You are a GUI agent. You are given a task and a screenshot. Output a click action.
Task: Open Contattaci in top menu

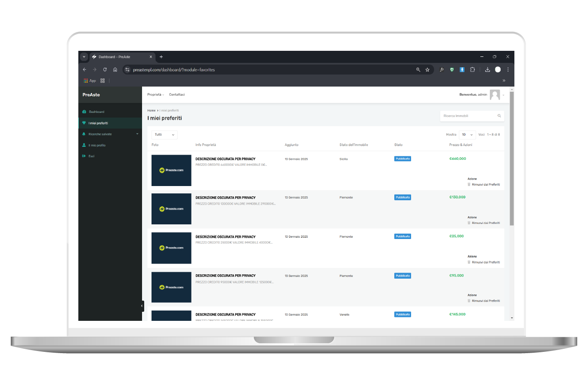[177, 94]
